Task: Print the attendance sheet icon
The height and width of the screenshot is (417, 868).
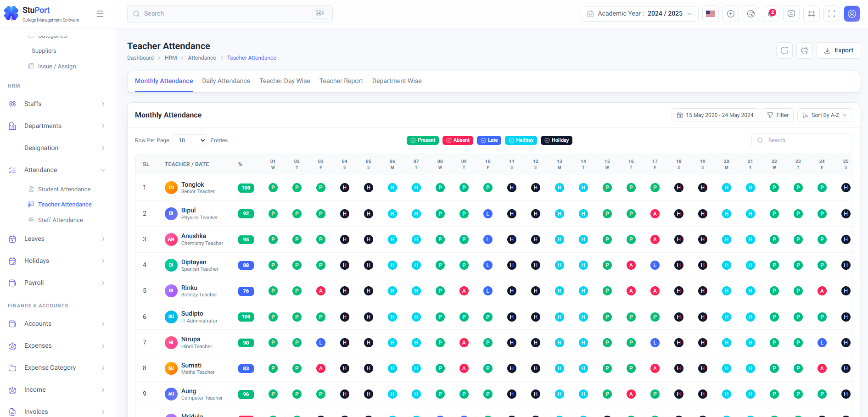Action: point(805,50)
